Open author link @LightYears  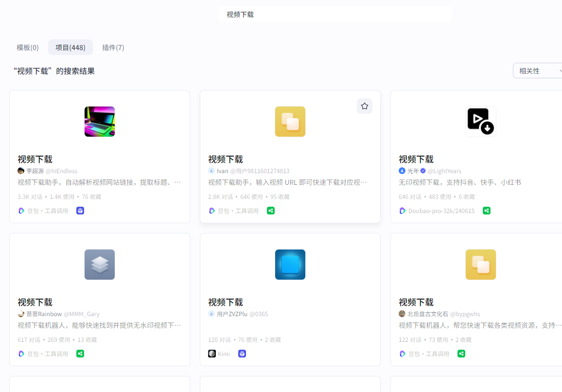tap(444, 171)
